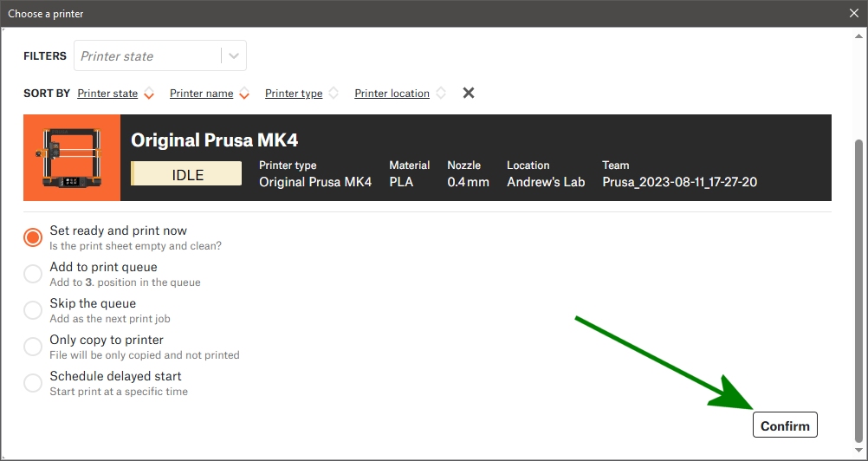Click the Prusa_2023-08-11_17-27-20 team name
The image size is (868, 461).
coord(680,182)
